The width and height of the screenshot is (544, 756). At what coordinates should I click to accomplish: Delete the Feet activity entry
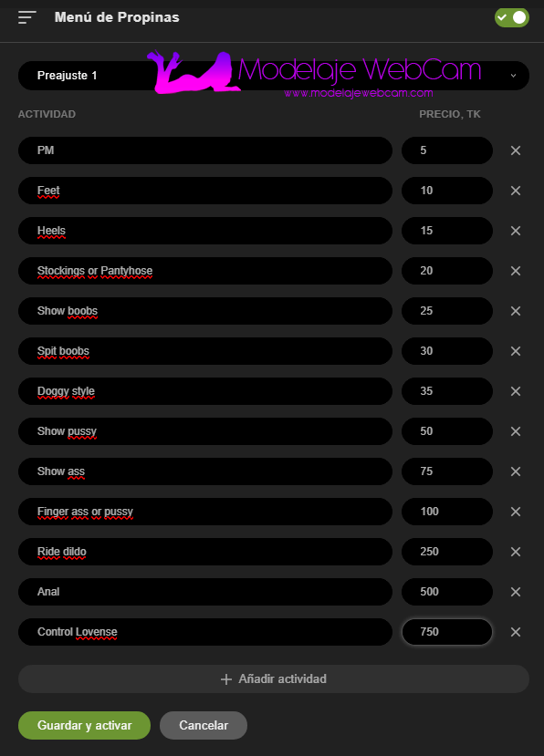[516, 191]
